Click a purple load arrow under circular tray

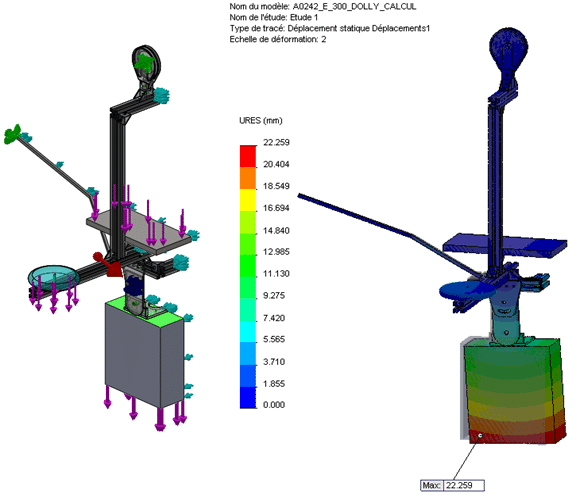click(54, 294)
